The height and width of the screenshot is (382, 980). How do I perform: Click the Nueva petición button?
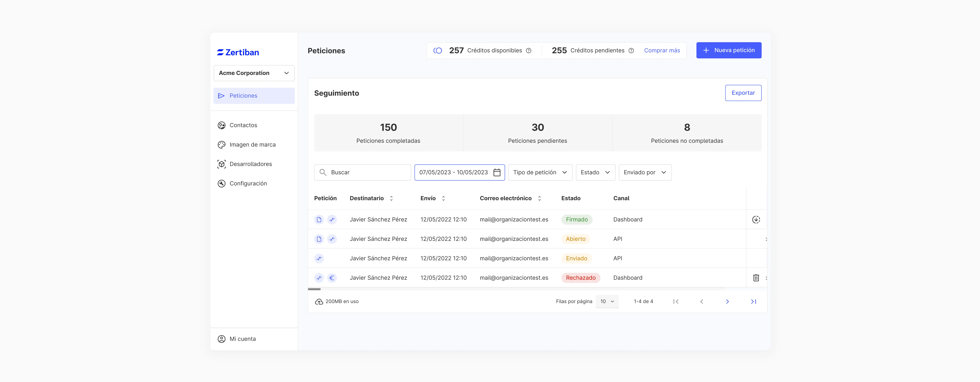pyautogui.click(x=729, y=50)
